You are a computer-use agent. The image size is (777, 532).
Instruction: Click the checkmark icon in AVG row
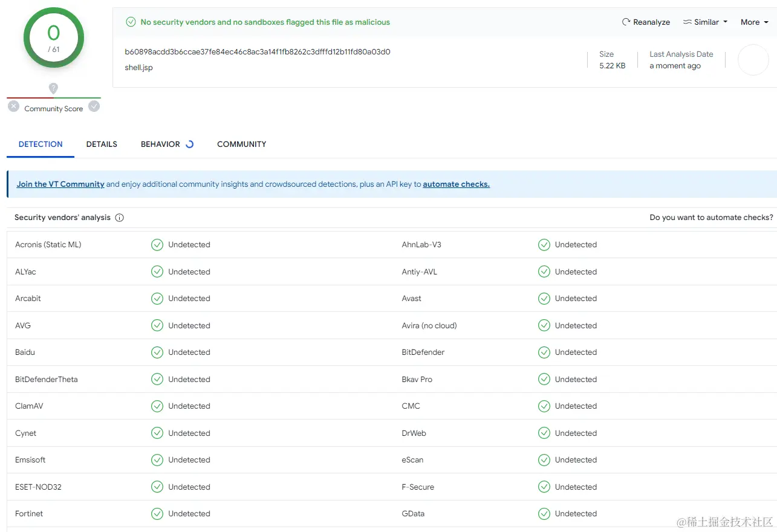pos(157,326)
